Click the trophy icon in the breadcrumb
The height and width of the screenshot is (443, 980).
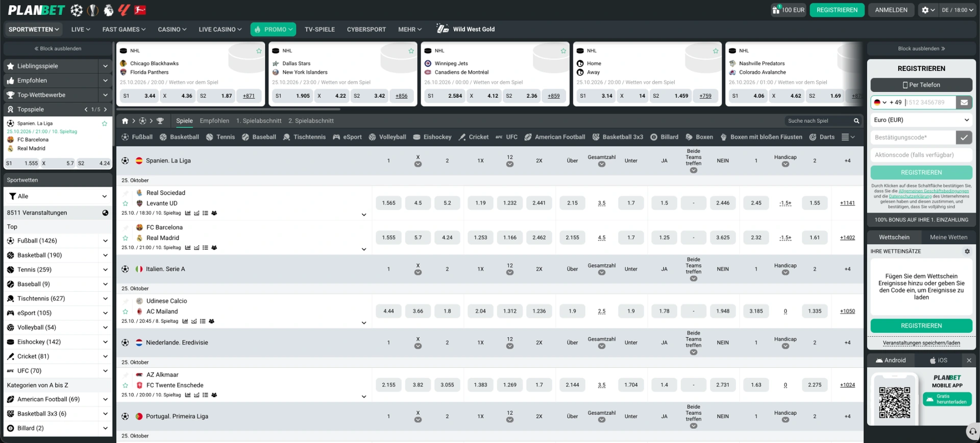tap(160, 121)
